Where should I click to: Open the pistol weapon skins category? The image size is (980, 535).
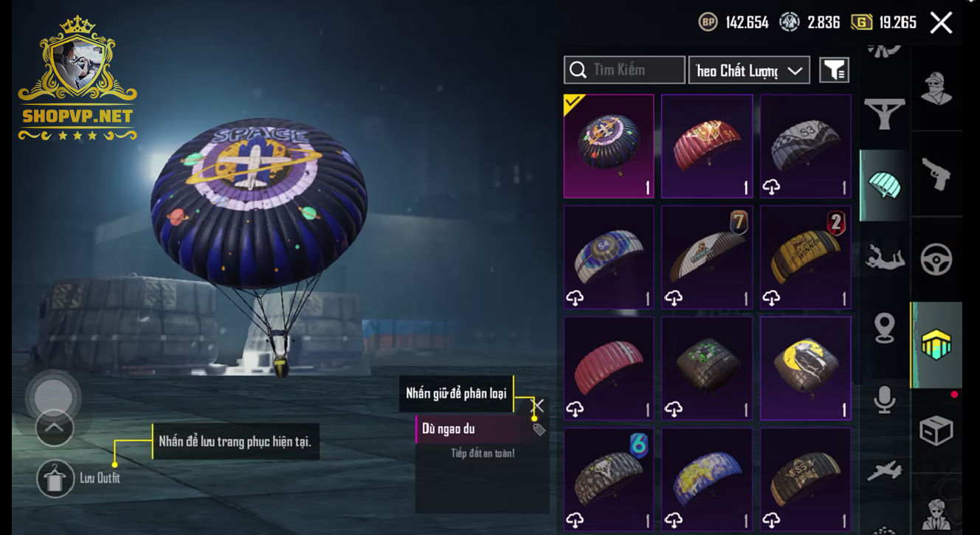click(936, 174)
